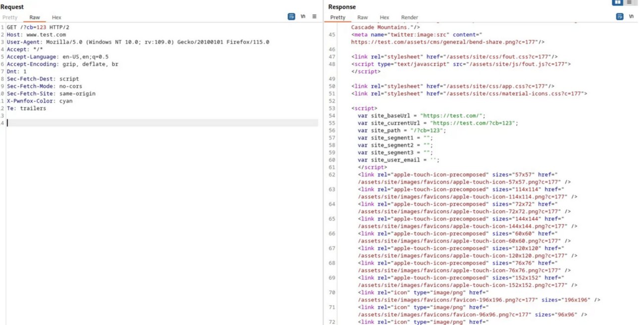Click the apple-touch-icon 144x144 link line

[x=461, y=219]
